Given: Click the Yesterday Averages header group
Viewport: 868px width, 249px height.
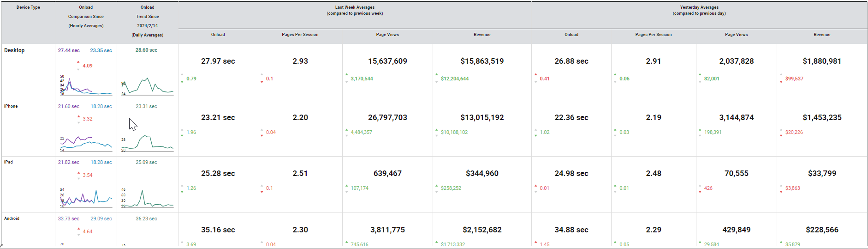Looking at the screenshot, I should coord(699,10).
